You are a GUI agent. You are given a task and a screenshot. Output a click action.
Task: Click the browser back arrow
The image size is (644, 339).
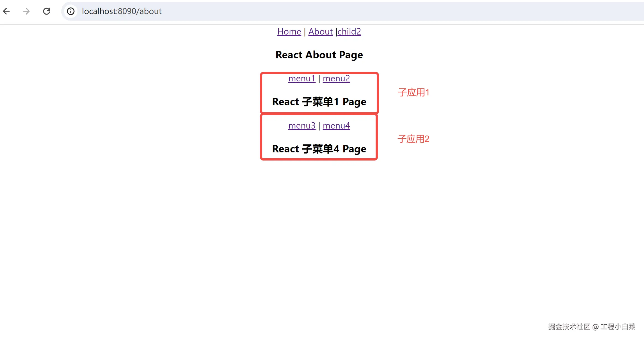coord(6,11)
